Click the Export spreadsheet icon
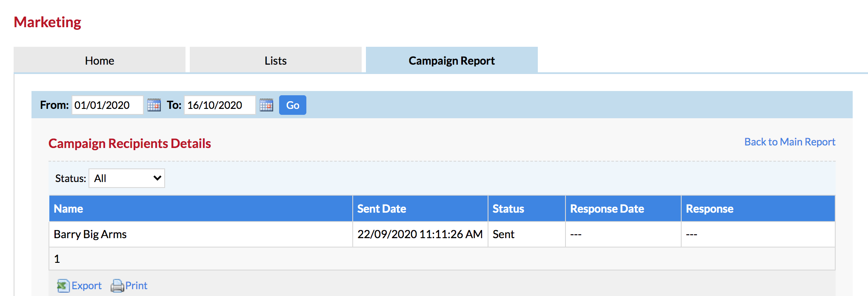868x296 pixels. point(63,286)
